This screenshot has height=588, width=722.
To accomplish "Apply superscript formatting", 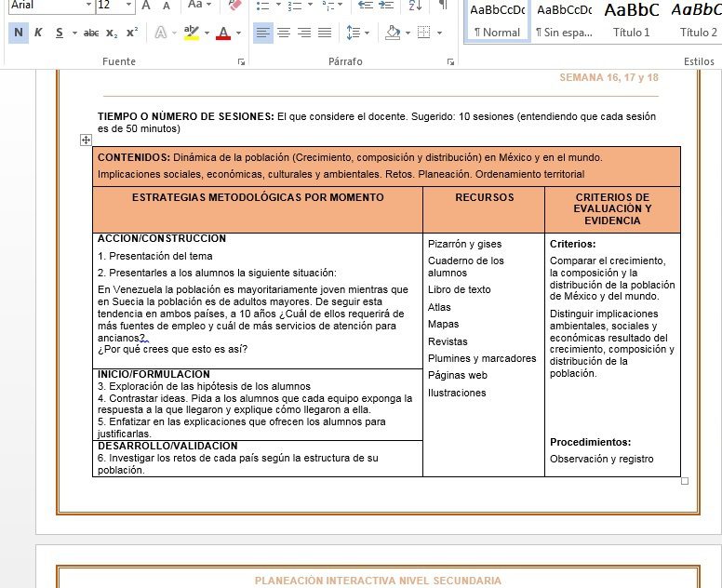I will click(132, 33).
